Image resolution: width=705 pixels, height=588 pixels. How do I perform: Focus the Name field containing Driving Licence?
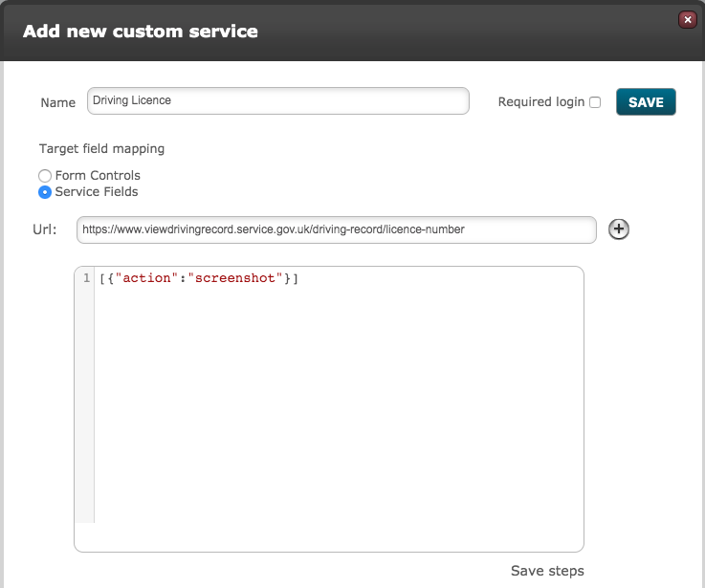click(x=277, y=100)
